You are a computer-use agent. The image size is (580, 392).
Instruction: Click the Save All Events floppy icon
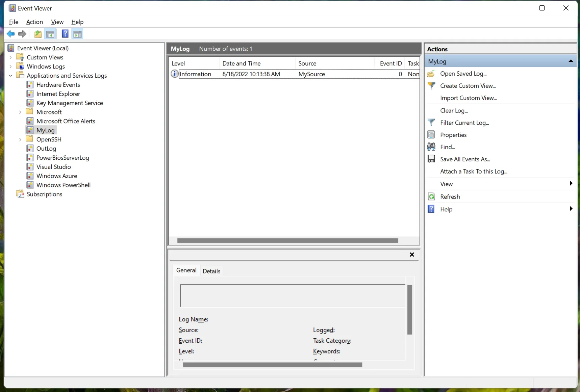point(431,159)
